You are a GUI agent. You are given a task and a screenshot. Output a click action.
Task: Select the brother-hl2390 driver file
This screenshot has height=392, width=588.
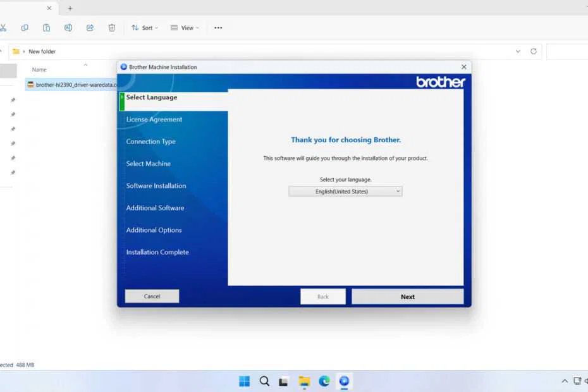click(x=70, y=84)
